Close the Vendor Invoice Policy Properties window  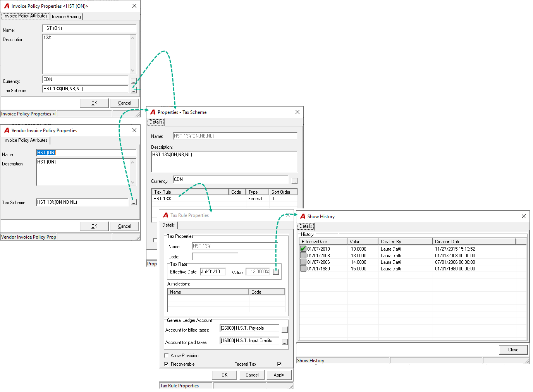click(x=134, y=130)
